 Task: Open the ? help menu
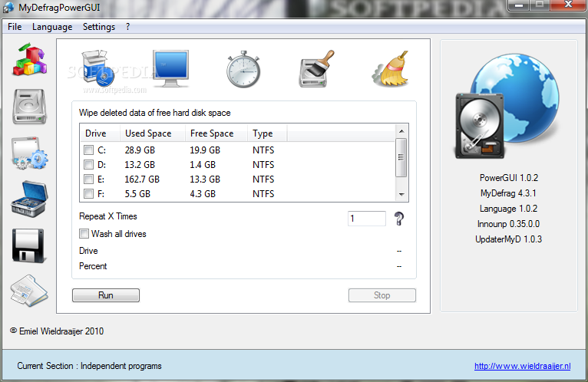pyautogui.click(x=128, y=27)
